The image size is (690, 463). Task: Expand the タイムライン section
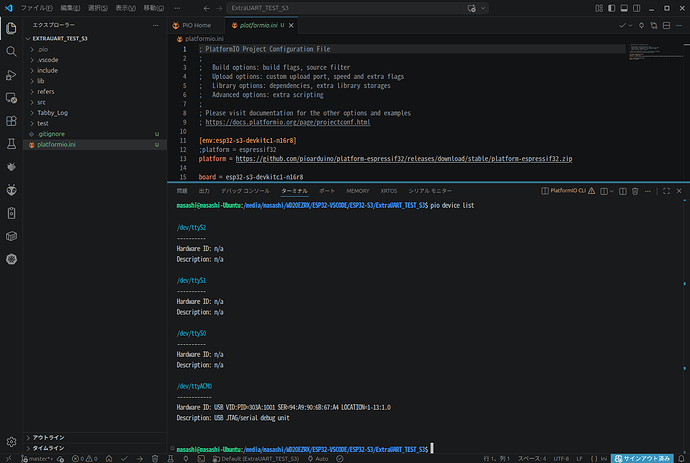95,448
